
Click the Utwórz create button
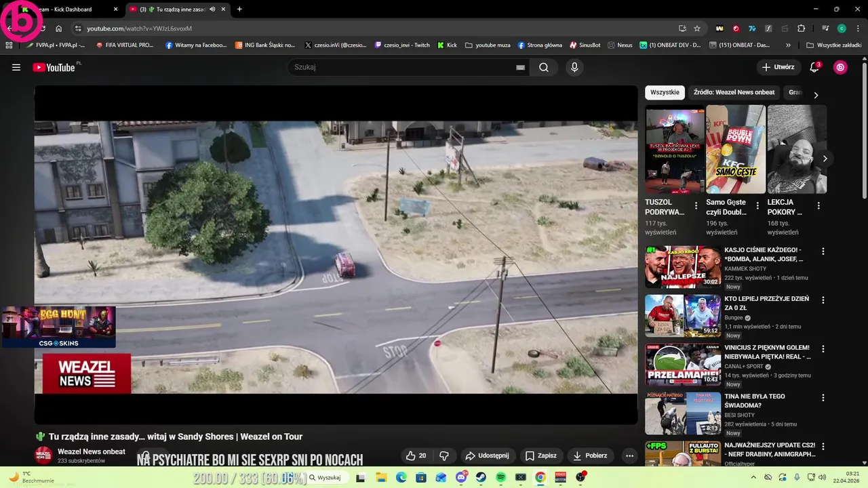pyautogui.click(x=778, y=67)
